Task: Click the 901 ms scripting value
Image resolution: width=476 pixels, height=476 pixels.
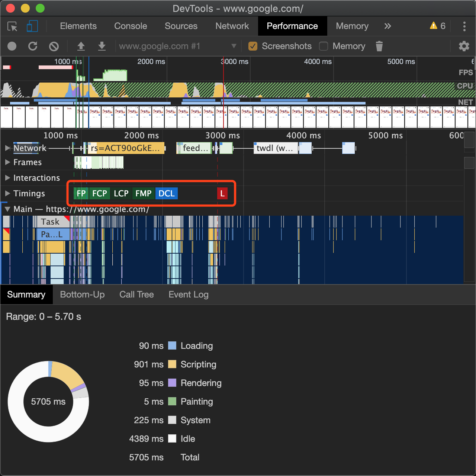Action: coord(149,364)
